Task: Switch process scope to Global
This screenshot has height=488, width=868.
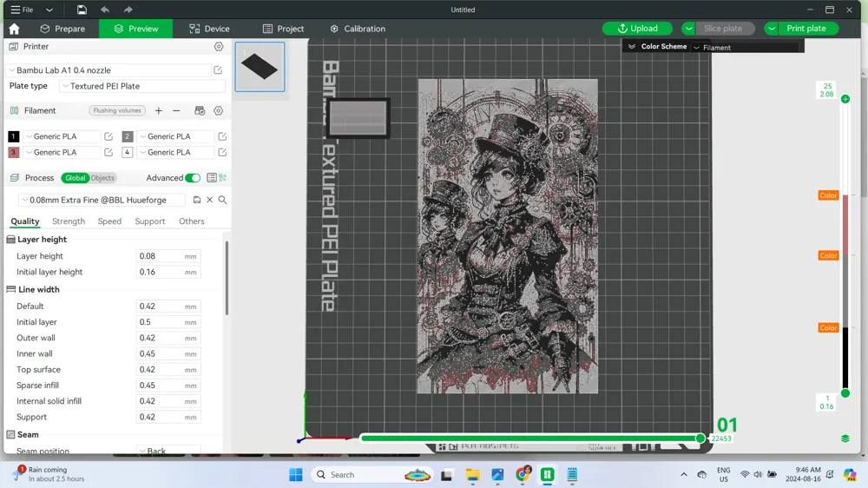Action: [x=76, y=178]
